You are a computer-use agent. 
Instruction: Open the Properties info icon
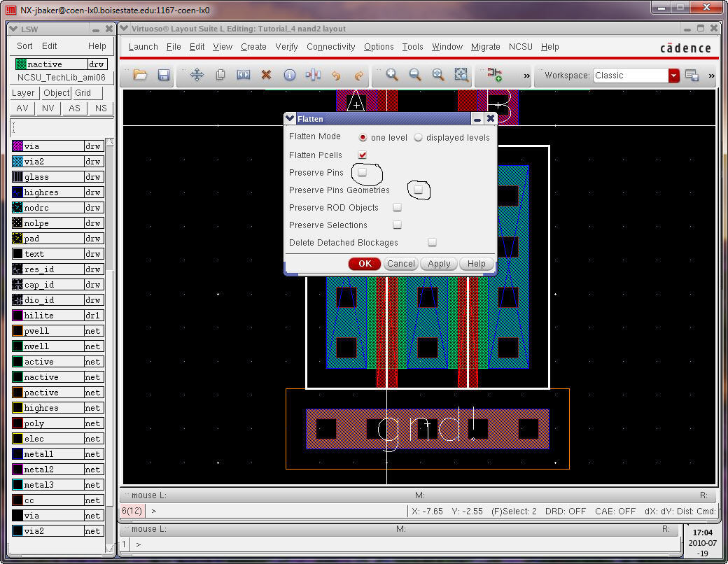[289, 75]
